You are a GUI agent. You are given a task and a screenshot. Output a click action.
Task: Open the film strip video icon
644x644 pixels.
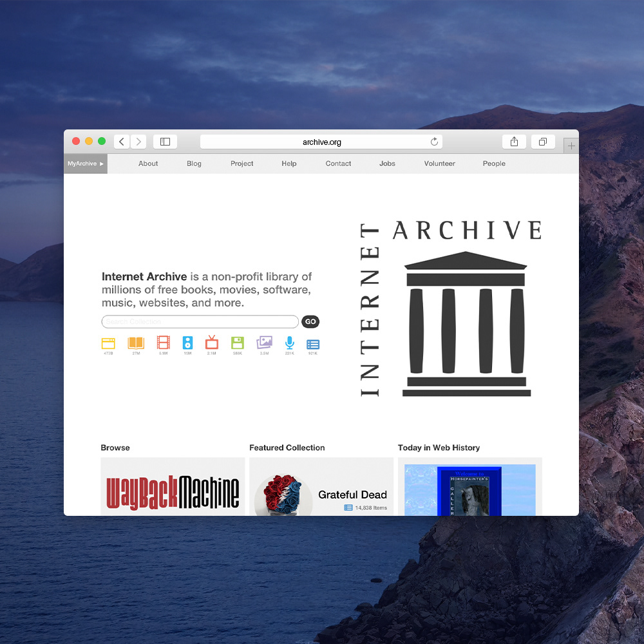[x=163, y=343]
